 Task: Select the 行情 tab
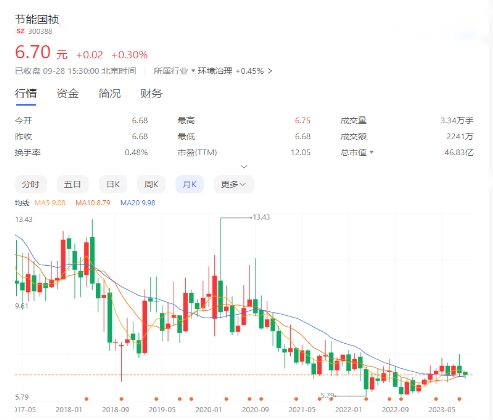point(26,94)
